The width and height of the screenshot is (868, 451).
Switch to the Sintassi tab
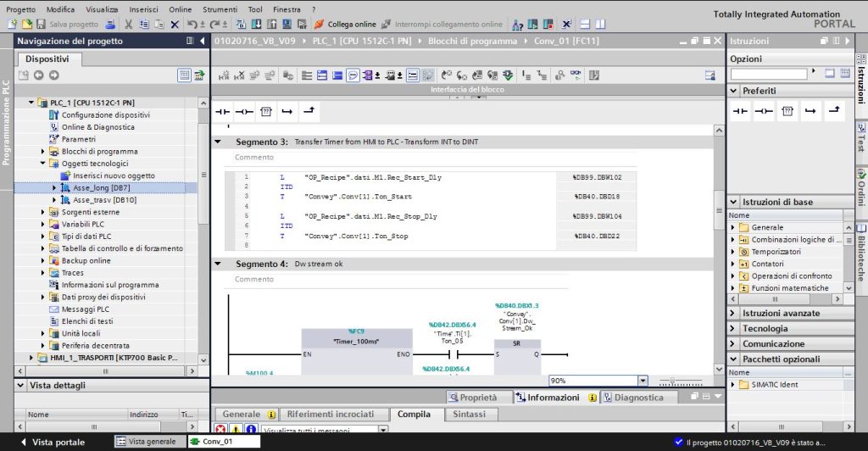tap(469, 414)
